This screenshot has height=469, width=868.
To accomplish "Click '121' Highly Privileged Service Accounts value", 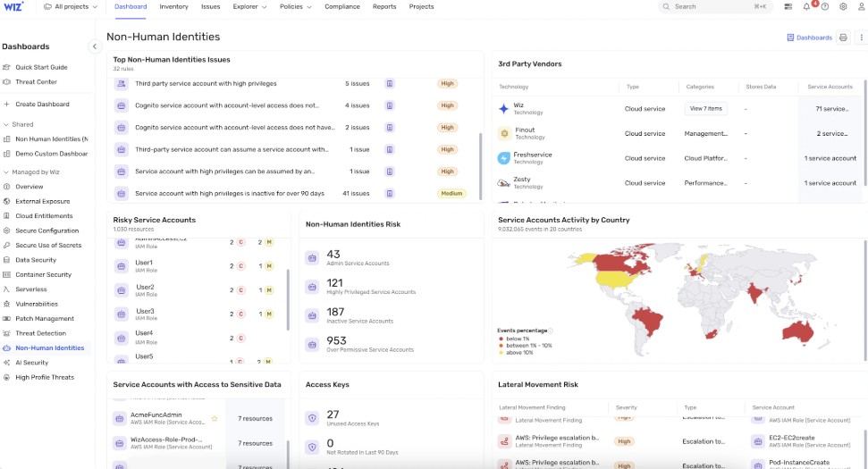I will click(x=334, y=283).
